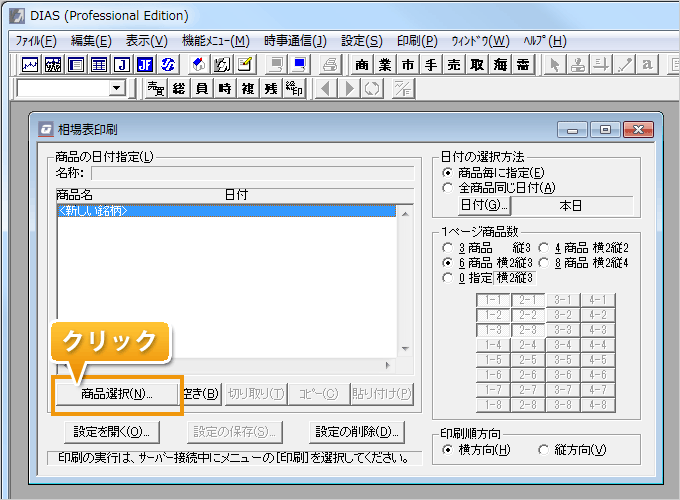Click the 商品選択 button
This screenshot has width=680, height=500.
pyautogui.click(x=117, y=393)
